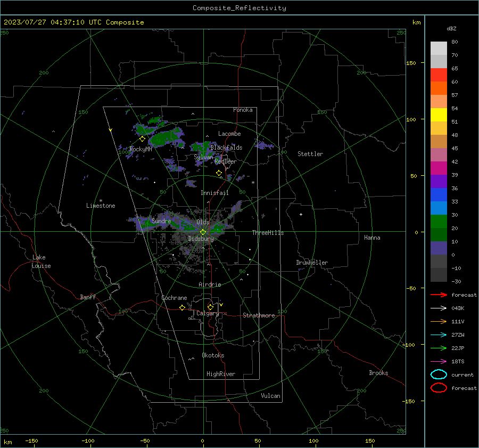Click the Lake Louise label
479x448 pixels.
click(x=41, y=262)
